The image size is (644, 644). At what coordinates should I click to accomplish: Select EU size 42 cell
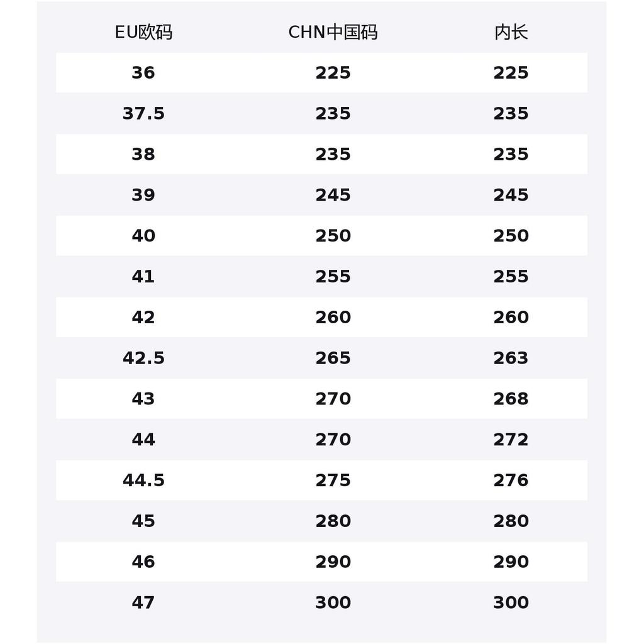[143, 317]
